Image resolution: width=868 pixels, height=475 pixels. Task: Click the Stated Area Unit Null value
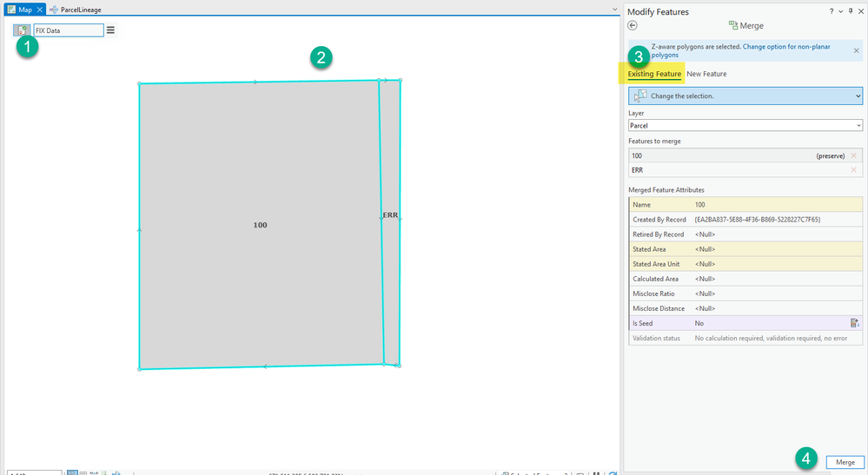pyautogui.click(x=705, y=264)
